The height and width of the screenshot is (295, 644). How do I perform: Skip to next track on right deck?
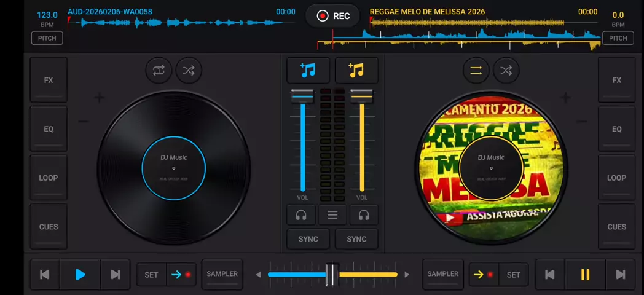tap(621, 275)
